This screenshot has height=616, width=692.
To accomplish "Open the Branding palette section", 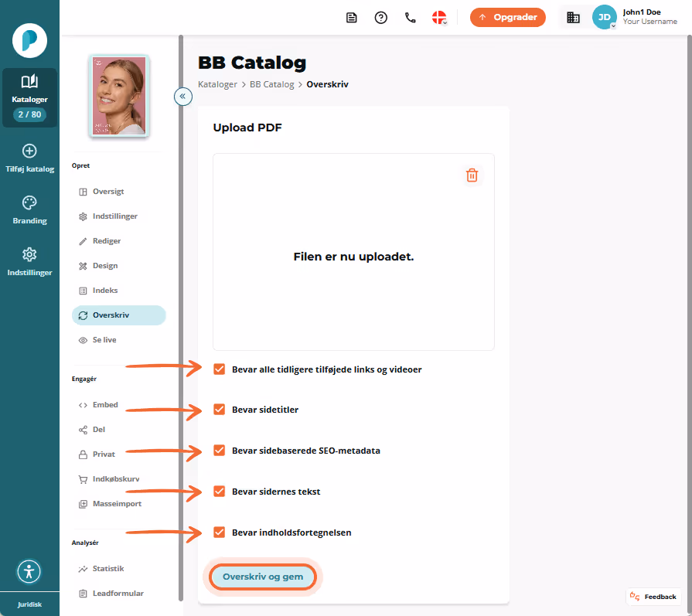I will pos(29,210).
